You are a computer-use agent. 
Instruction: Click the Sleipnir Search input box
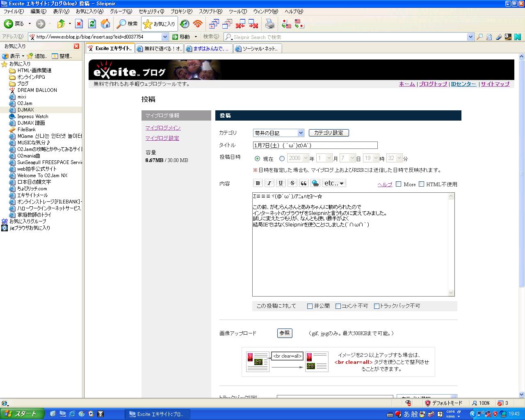point(349,37)
